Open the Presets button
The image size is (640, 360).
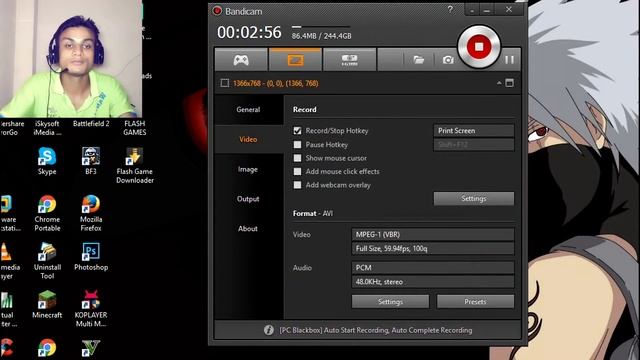point(475,302)
